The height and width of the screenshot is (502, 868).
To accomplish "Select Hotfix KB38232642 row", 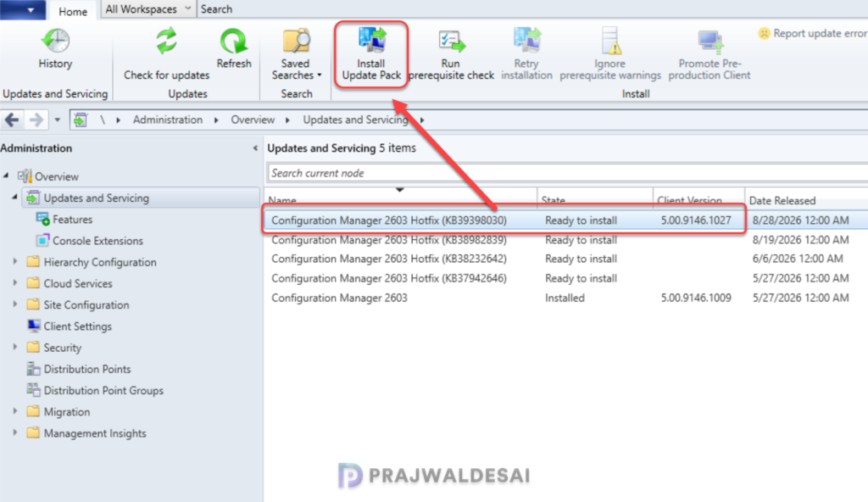I will (565, 259).
